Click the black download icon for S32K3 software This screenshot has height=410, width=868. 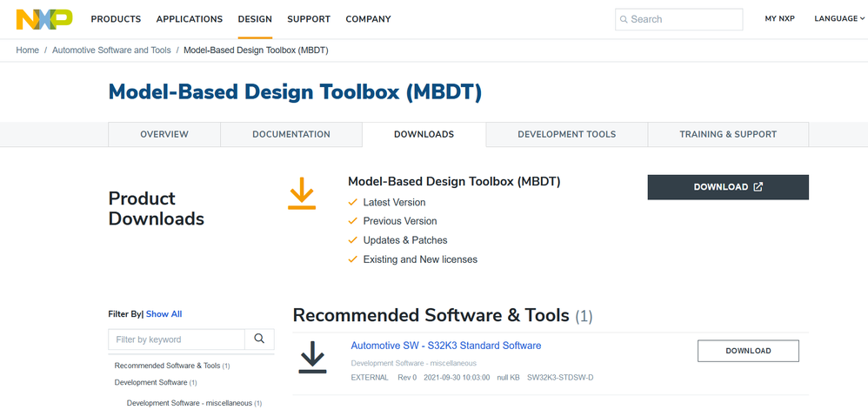[x=312, y=357]
